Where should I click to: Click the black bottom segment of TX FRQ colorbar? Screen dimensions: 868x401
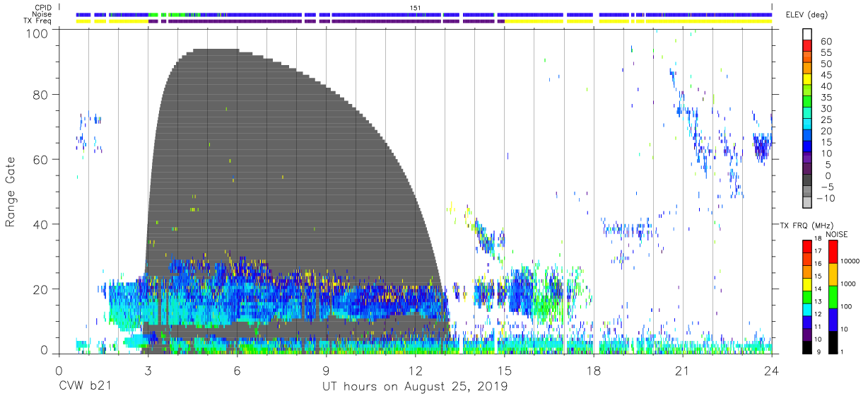(x=807, y=347)
